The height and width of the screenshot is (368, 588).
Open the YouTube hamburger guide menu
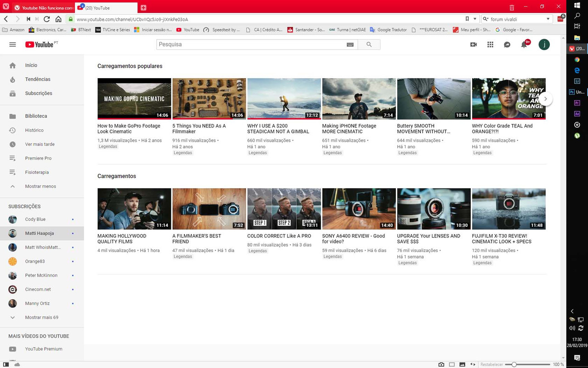tap(13, 45)
